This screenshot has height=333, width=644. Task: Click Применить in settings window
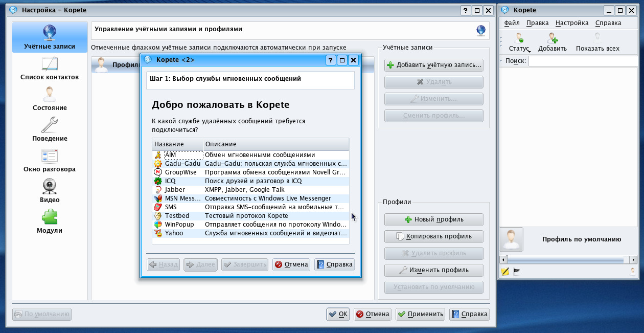click(x=420, y=314)
